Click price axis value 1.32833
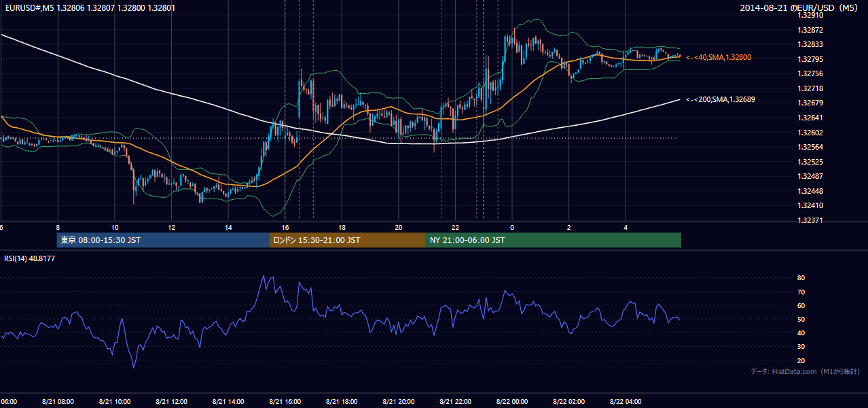868x408 pixels. tap(811, 44)
